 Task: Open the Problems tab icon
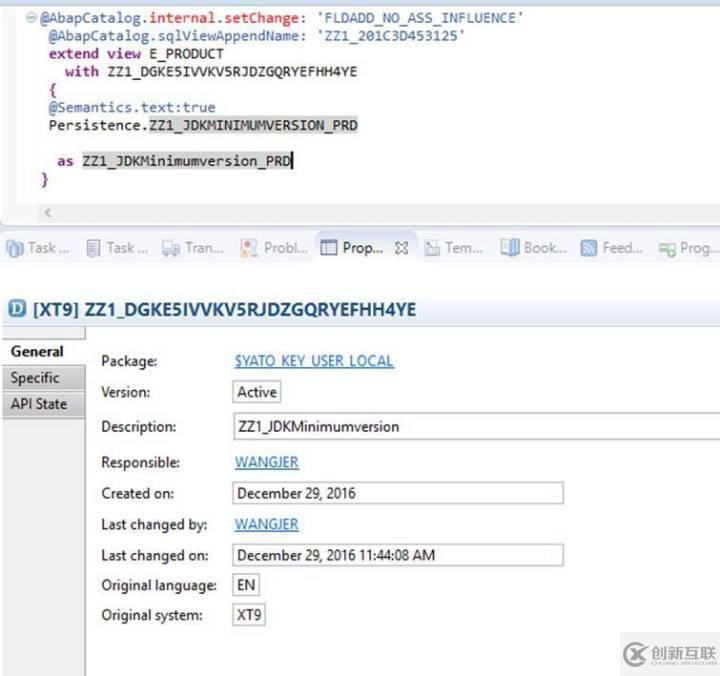[x=249, y=248]
